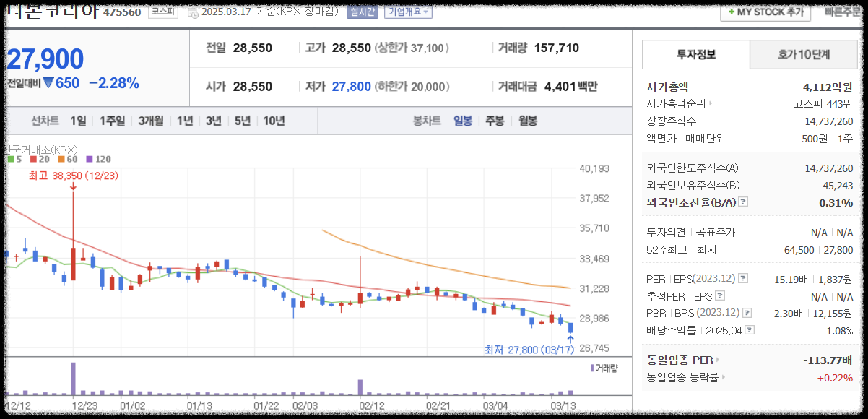
Task: Select the 10년 line chart period
Action: [x=274, y=121]
